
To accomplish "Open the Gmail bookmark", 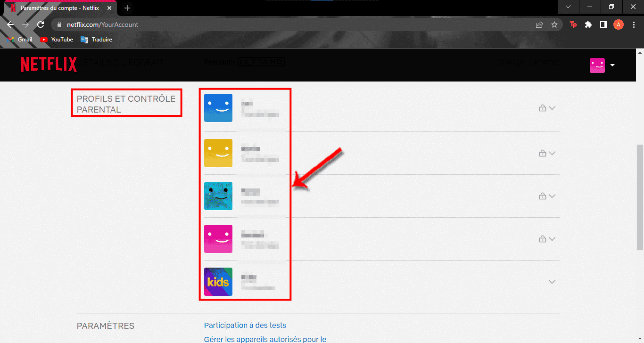I will (20, 40).
